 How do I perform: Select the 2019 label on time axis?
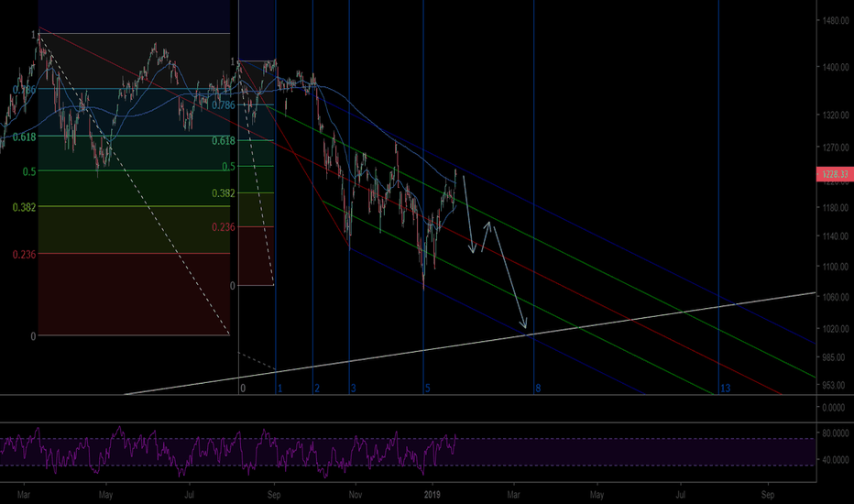pyautogui.click(x=432, y=495)
